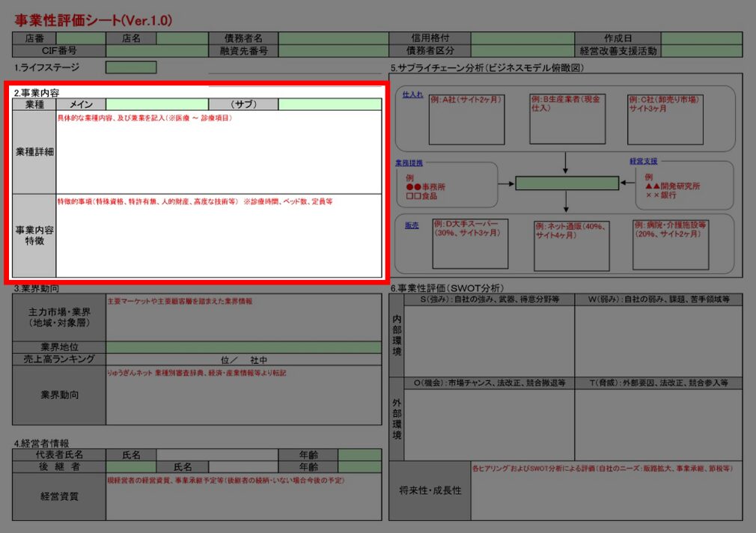The width and height of the screenshot is (756, 533).
Task: Click the 業界動向 description text area
Action: click(243, 395)
